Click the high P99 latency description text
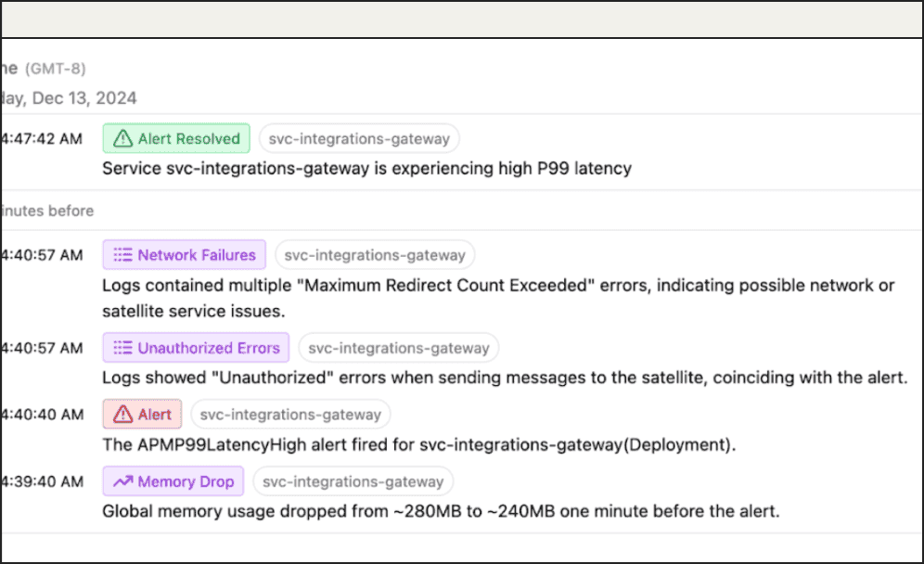 pyautogui.click(x=366, y=169)
